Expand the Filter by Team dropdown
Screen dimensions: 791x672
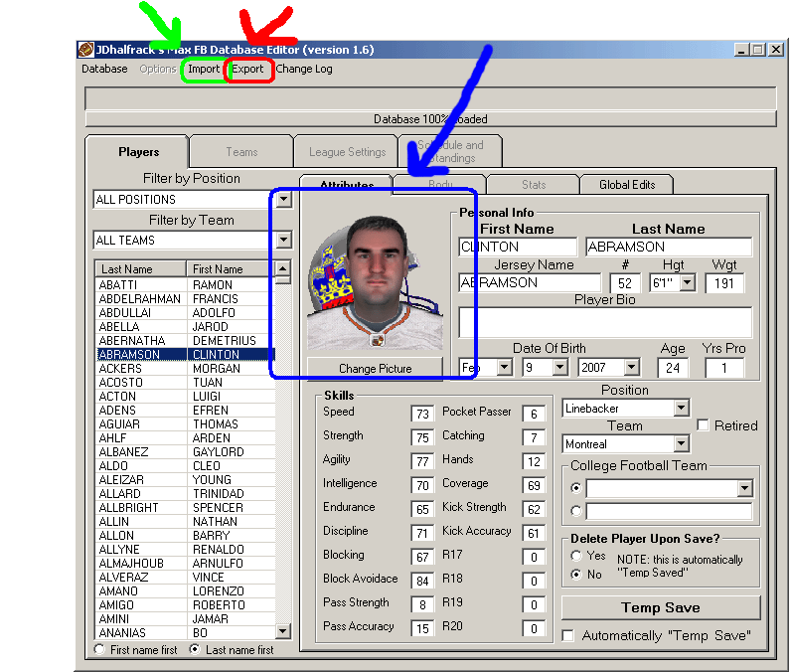(x=284, y=241)
